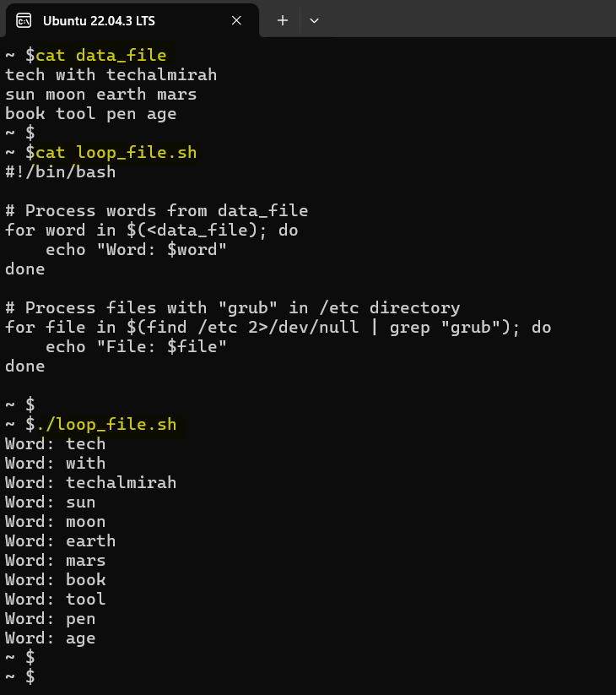Click the 'Process words from data_file' comment
The height and width of the screenshot is (695, 616).
point(157,211)
